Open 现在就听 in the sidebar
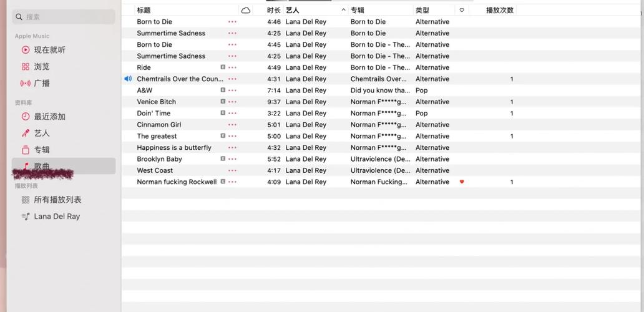644x312 pixels. (x=50, y=50)
